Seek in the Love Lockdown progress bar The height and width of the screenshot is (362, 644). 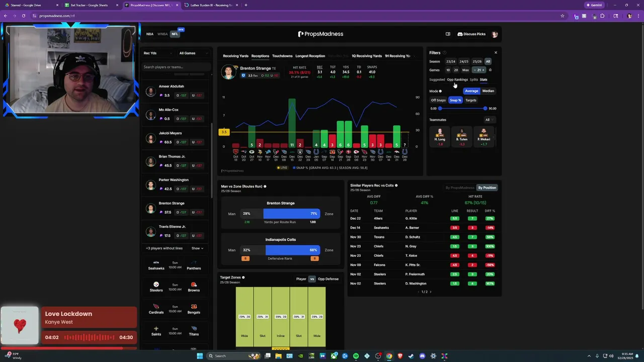click(69, 347)
